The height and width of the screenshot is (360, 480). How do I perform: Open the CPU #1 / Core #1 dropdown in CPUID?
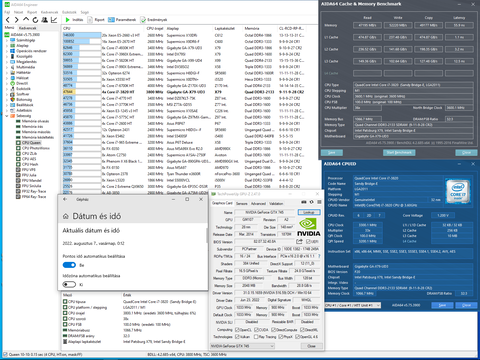(x=353, y=305)
